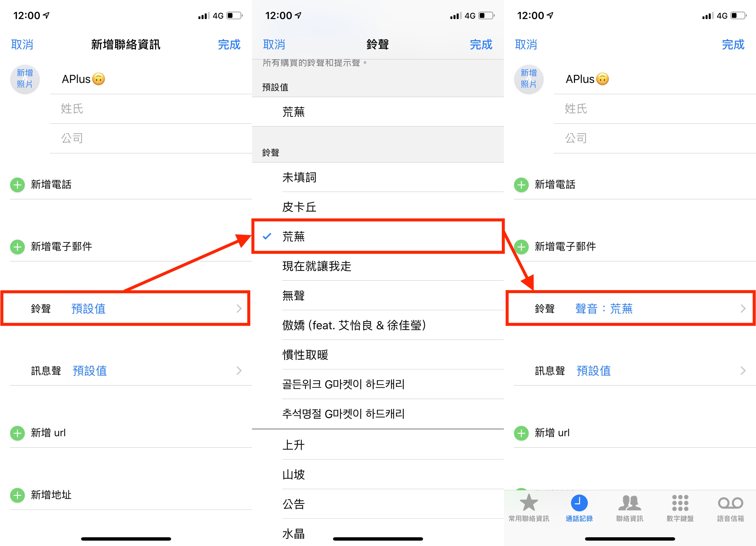The width and height of the screenshot is (756, 546).
Task: Open 鈴聲 預設值 row in left screen
Action: click(x=126, y=308)
